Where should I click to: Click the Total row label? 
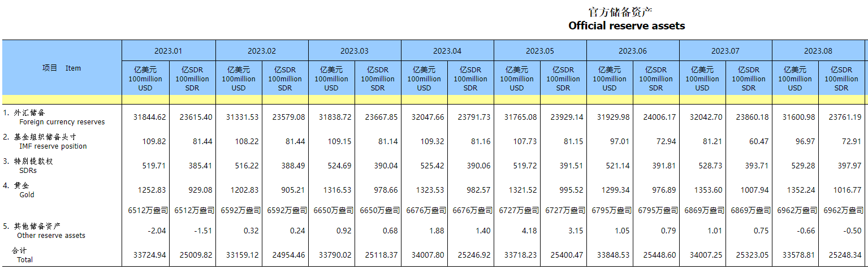[x=25, y=259]
